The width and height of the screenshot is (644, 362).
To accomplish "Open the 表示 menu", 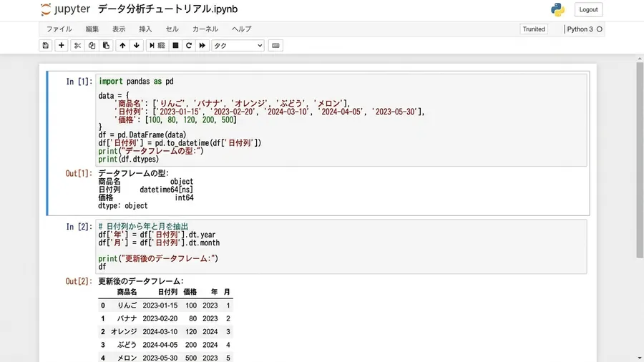I will tap(119, 29).
